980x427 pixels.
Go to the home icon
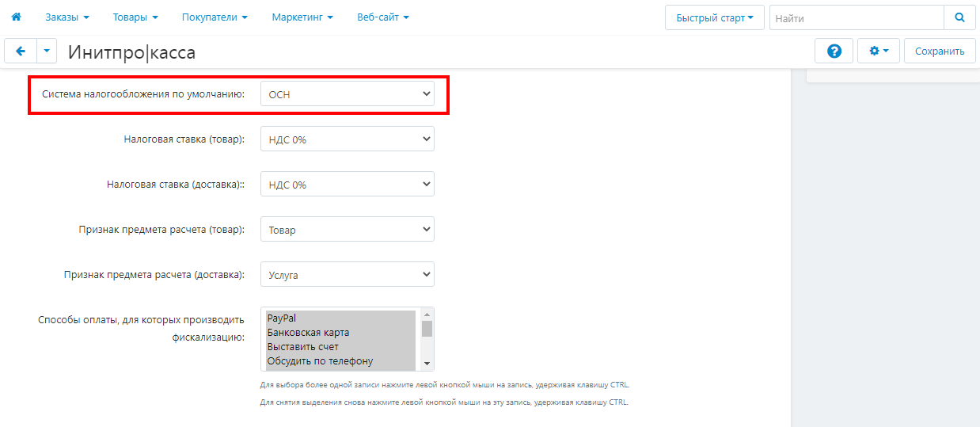[x=16, y=17]
